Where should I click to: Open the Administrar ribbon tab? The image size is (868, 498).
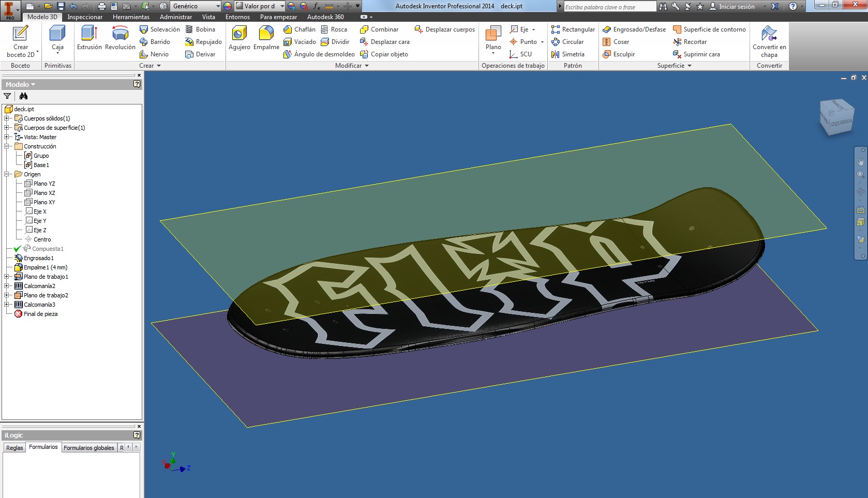(176, 17)
